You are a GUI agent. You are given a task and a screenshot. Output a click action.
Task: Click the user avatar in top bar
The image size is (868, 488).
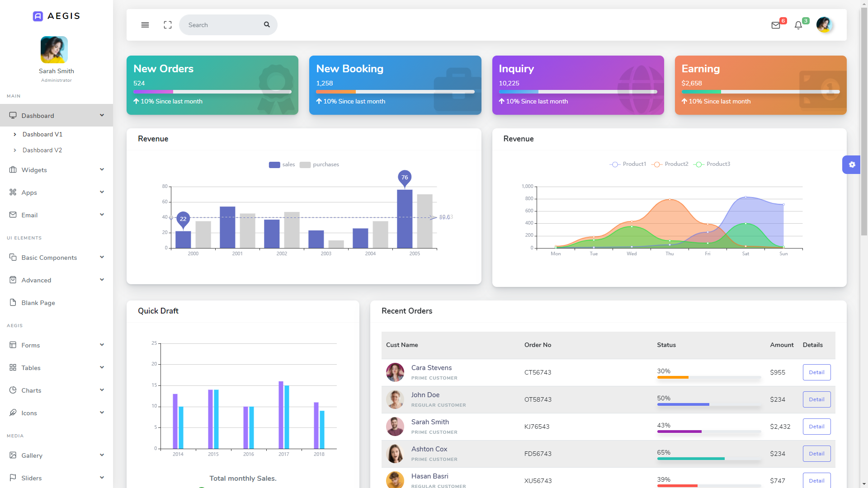pos(824,25)
